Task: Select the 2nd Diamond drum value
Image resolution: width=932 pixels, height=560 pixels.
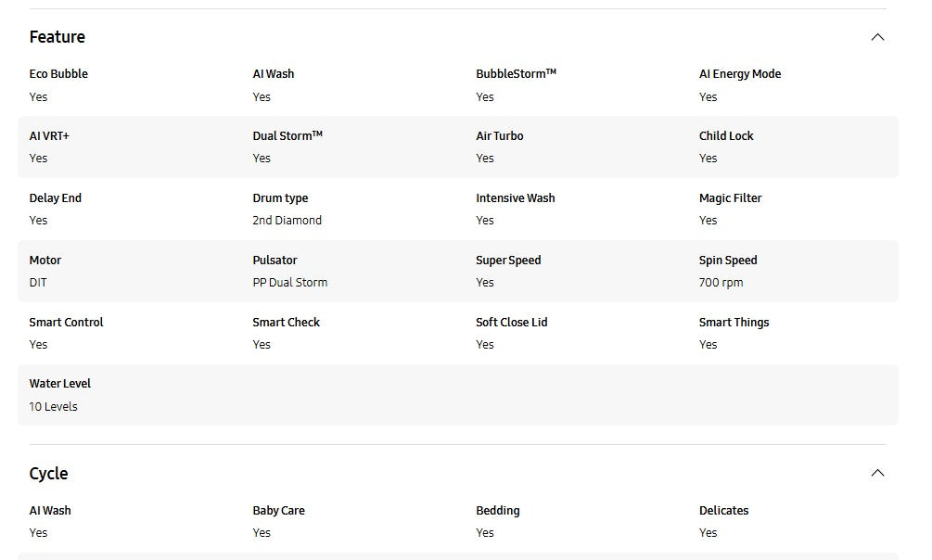Action: point(287,221)
